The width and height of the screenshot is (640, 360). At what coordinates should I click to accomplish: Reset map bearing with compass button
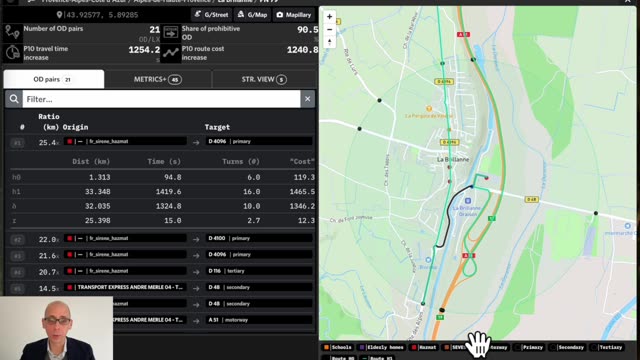click(329, 42)
